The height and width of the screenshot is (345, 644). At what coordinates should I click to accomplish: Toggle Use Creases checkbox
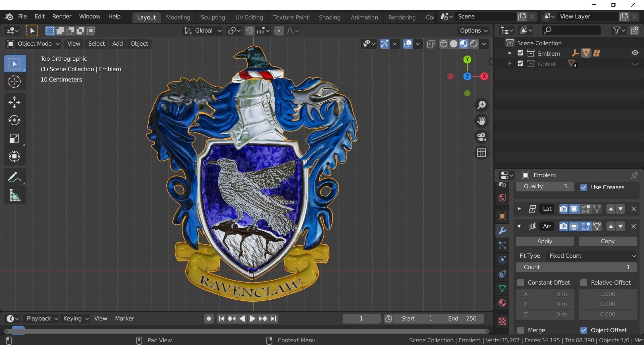coord(584,187)
